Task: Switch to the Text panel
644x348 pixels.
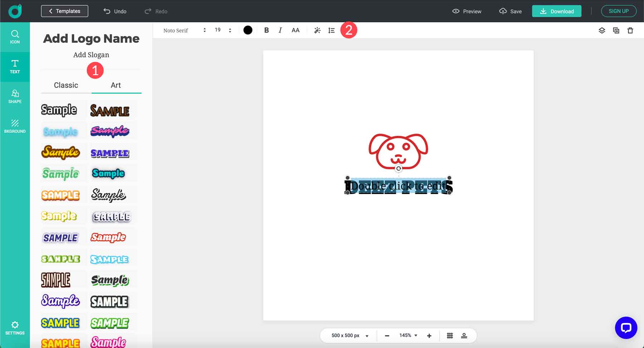Action: point(15,67)
